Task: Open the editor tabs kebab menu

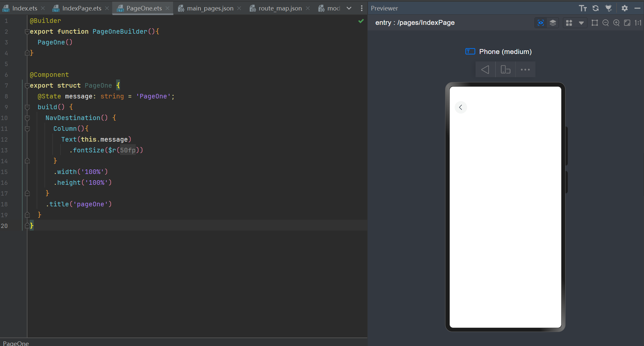Action: pyautogui.click(x=361, y=8)
